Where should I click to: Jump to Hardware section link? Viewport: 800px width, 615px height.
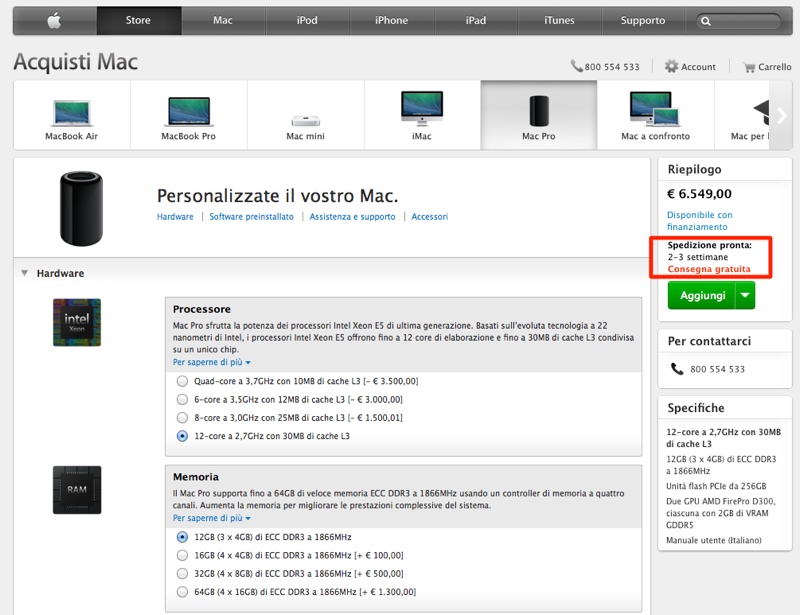[x=175, y=216]
